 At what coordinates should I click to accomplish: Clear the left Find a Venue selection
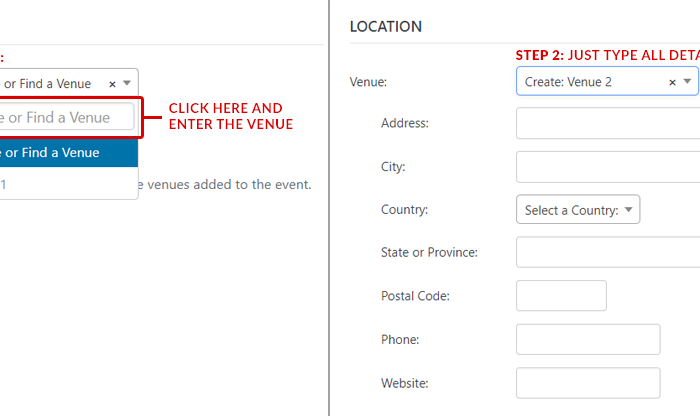pos(112,84)
